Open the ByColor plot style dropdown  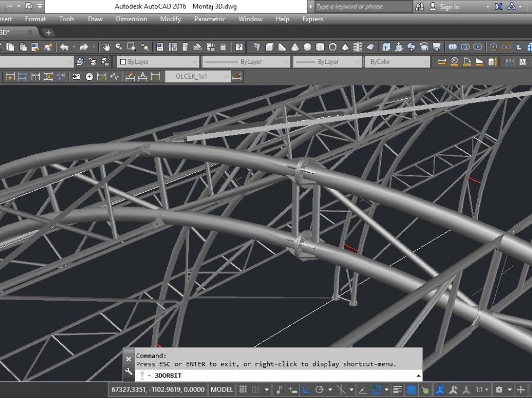tap(396, 62)
